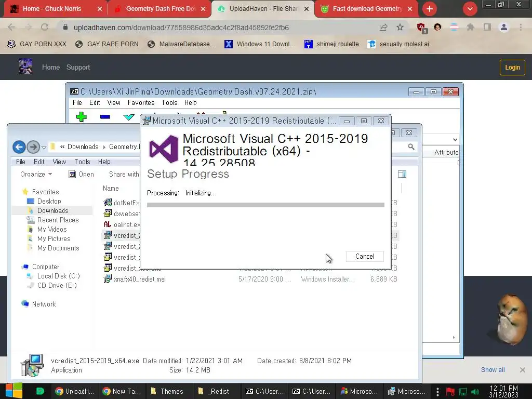532x399 pixels.
Task: Click taskbar clock 12:01 PM
Action: (504, 391)
